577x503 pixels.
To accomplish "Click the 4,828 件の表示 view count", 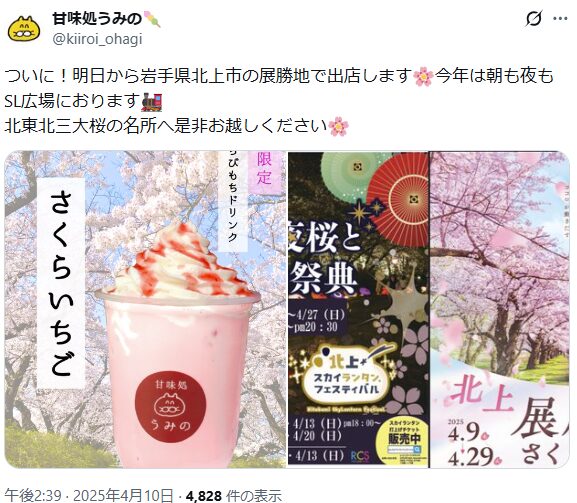I will pos(234,495).
